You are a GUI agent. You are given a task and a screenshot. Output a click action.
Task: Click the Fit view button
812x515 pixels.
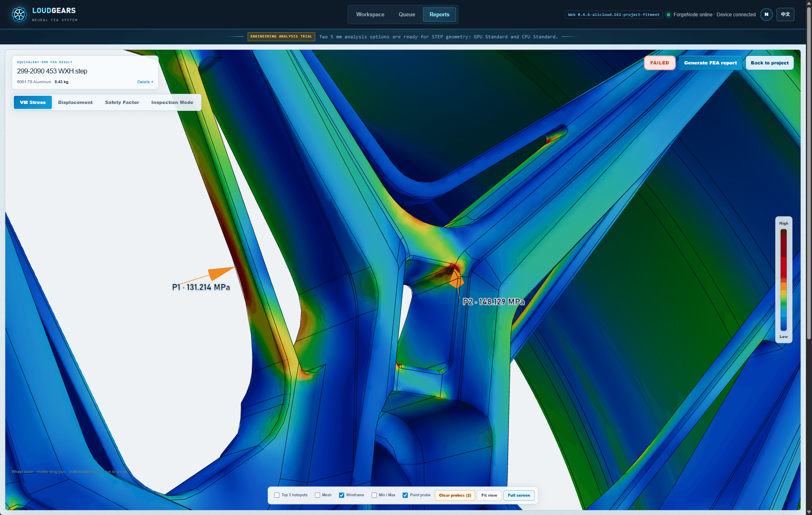pyautogui.click(x=489, y=495)
